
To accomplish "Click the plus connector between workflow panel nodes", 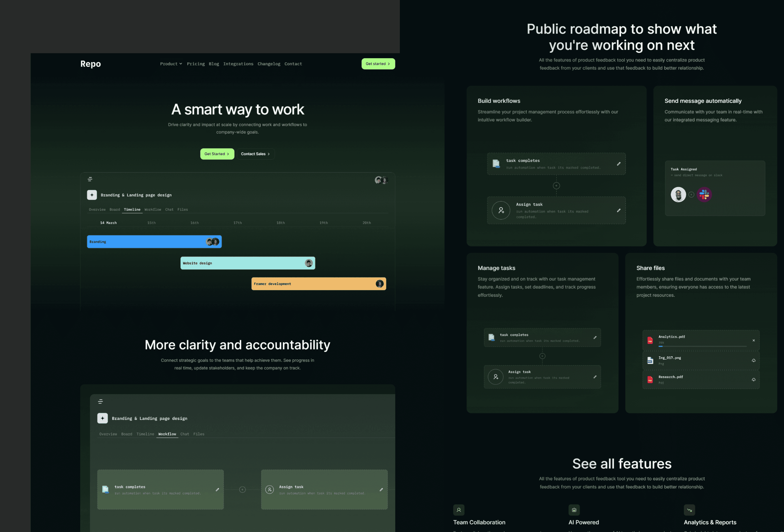I will [242, 490].
